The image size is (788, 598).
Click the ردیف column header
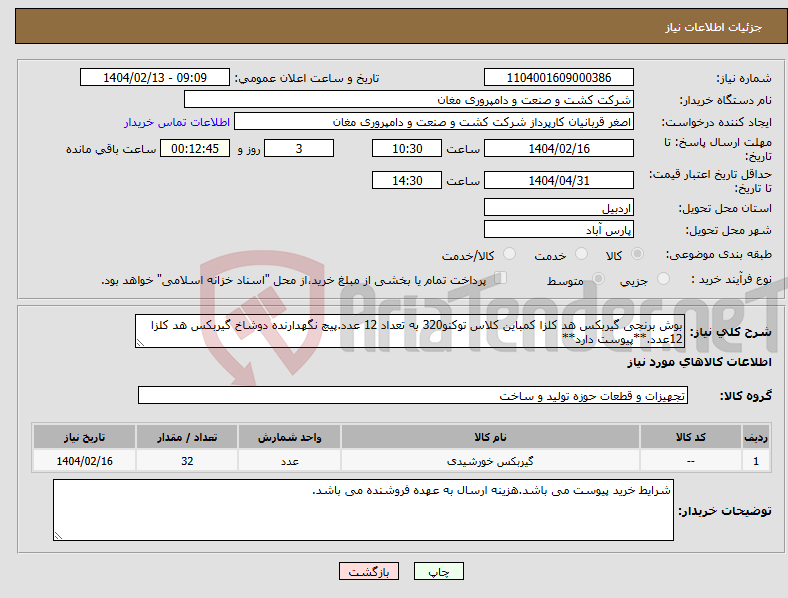756,437
